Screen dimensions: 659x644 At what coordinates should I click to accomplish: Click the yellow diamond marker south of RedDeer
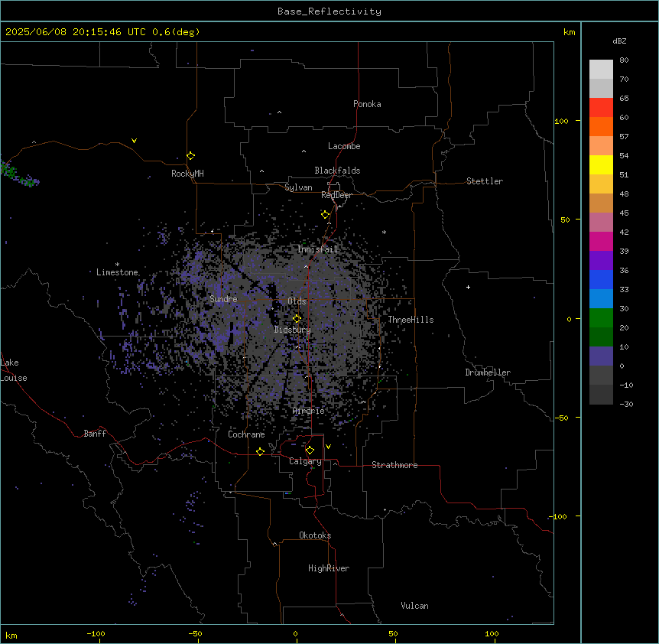point(326,215)
